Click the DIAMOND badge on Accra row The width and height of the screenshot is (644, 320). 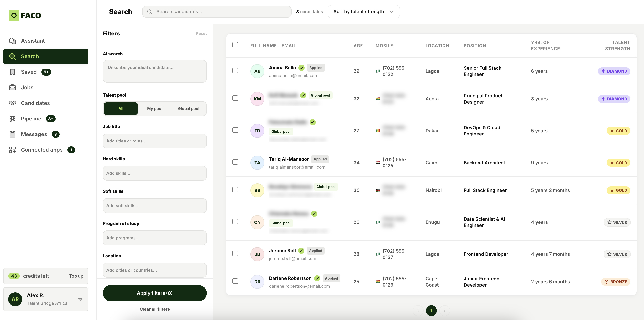tap(614, 99)
